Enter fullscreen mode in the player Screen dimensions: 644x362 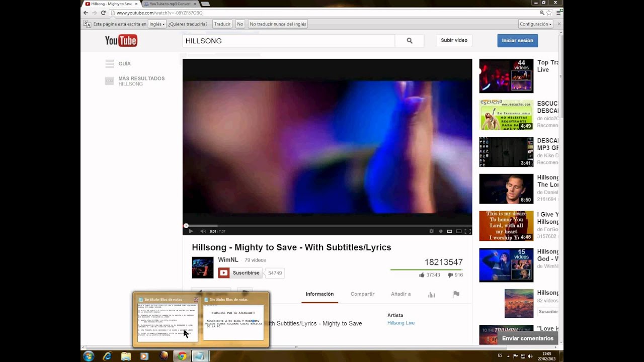[x=467, y=231]
